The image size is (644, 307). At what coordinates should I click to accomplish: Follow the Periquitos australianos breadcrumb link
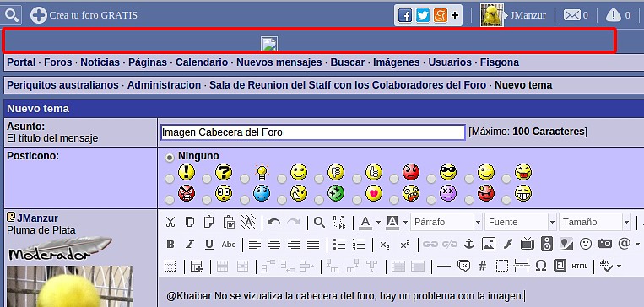62,85
